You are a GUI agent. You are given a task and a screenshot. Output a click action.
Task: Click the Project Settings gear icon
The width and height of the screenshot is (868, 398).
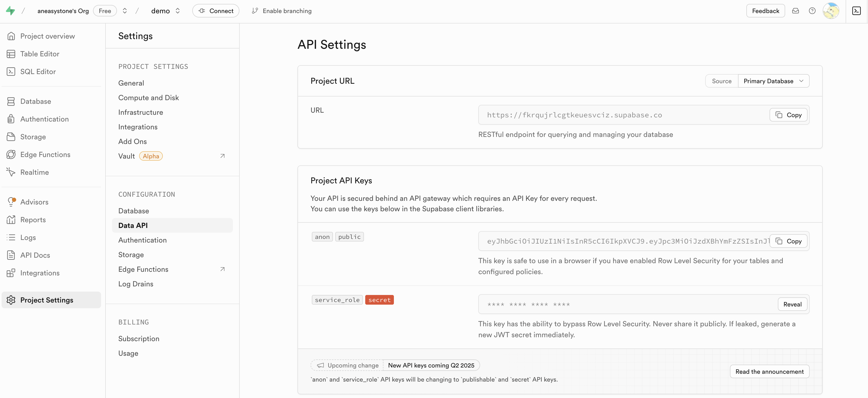(x=11, y=300)
